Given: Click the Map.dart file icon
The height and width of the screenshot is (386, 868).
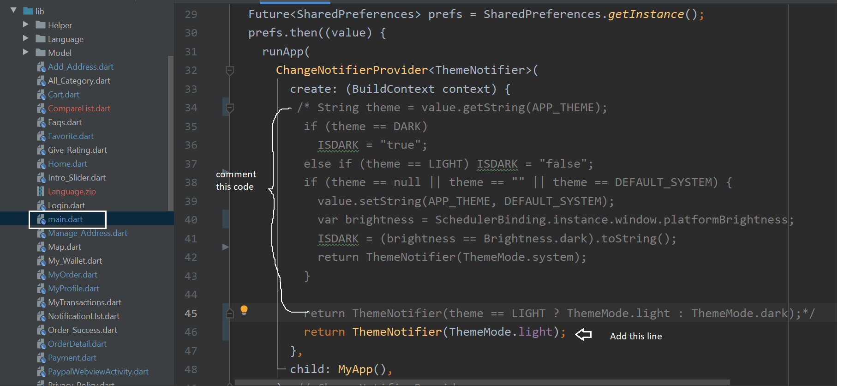Looking at the screenshot, I should pyautogui.click(x=42, y=247).
